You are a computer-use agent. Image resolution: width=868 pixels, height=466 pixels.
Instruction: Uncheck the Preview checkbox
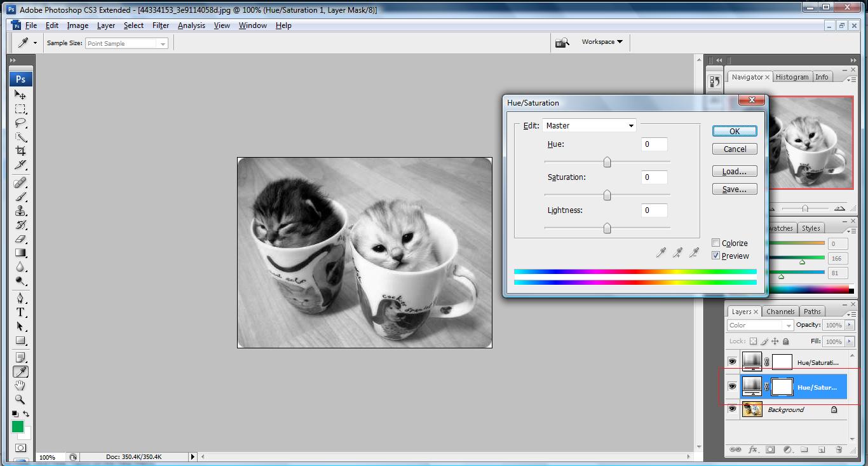(x=715, y=256)
